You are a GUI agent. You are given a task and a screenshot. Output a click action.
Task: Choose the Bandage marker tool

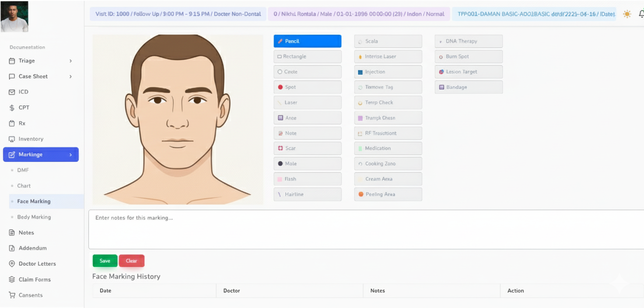point(468,87)
